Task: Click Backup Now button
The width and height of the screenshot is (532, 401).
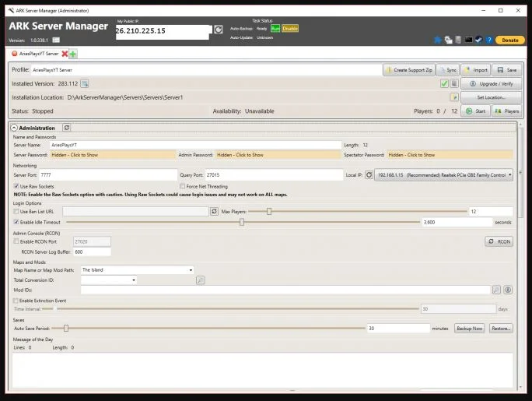Action: click(470, 329)
